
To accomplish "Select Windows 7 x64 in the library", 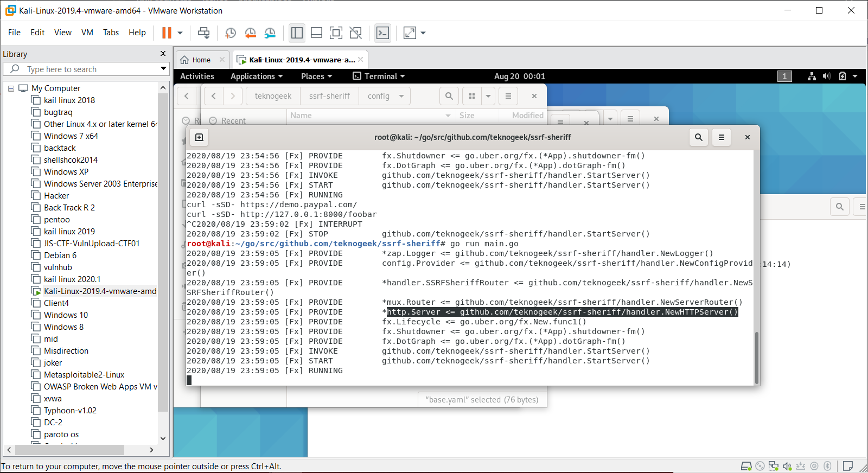I will [71, 136].
